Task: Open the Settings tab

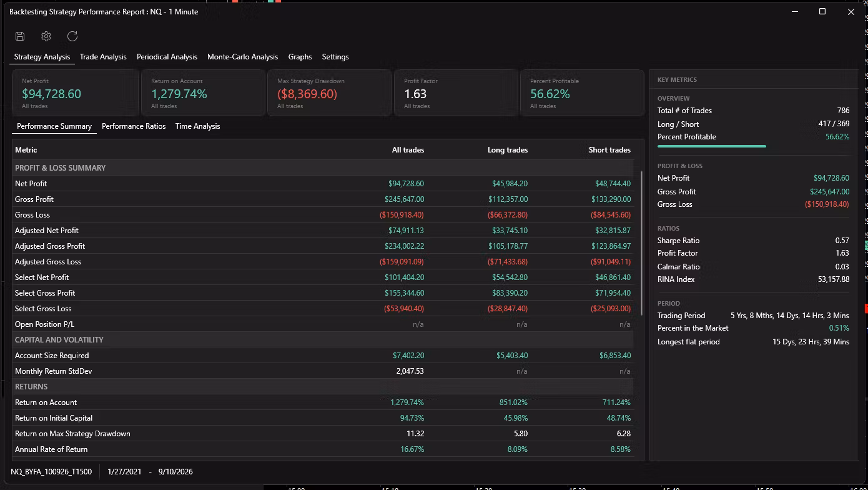Action: click(335, 57)
